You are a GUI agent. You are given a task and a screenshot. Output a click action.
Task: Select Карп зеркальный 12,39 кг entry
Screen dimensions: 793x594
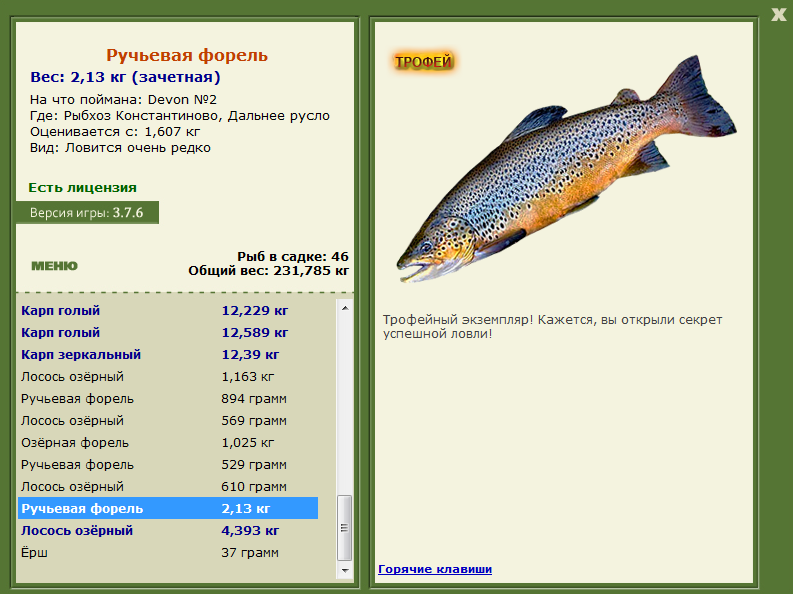point(168,354)
